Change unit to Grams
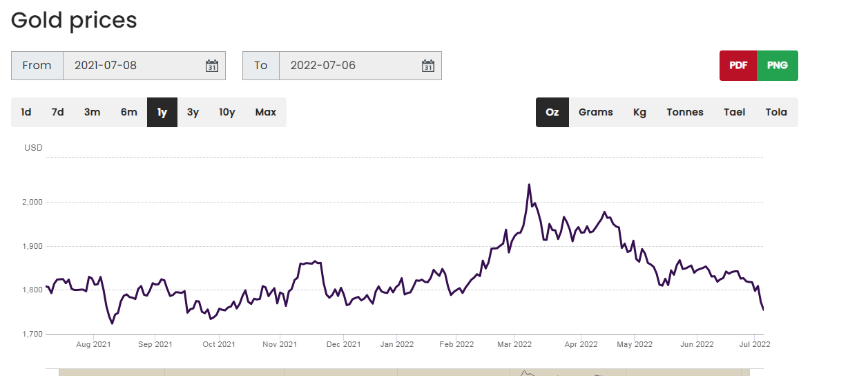Viewport: 868px width, 376px height. [596, 112]
